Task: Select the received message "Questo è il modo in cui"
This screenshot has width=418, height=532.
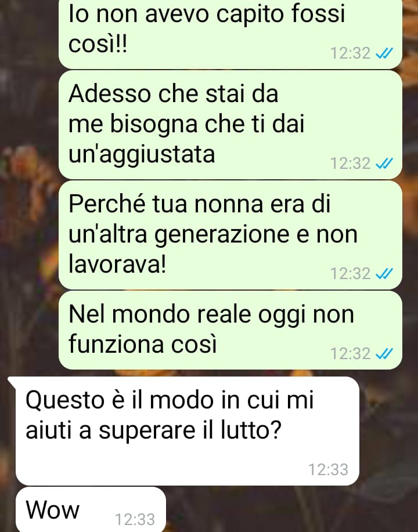Action: click(187, 431)
